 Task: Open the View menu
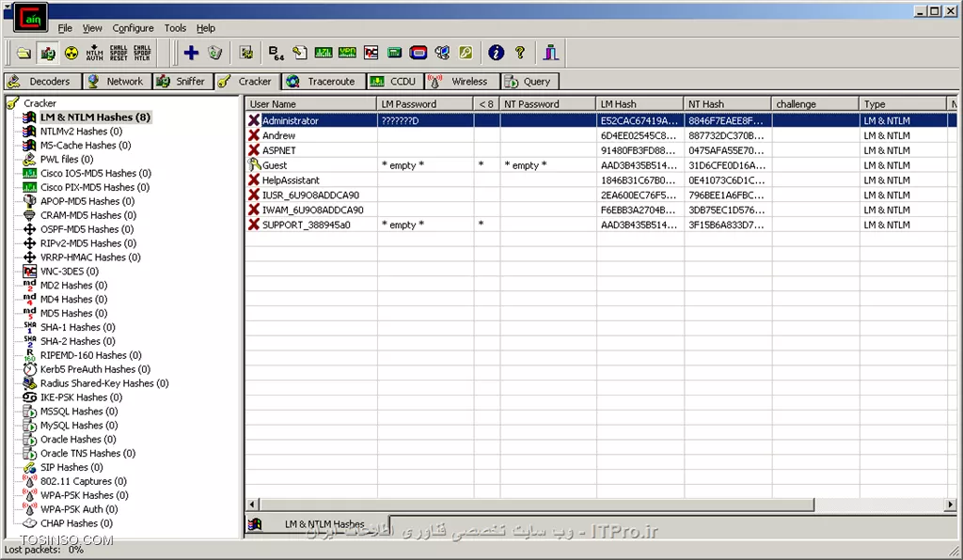(92, 28)
